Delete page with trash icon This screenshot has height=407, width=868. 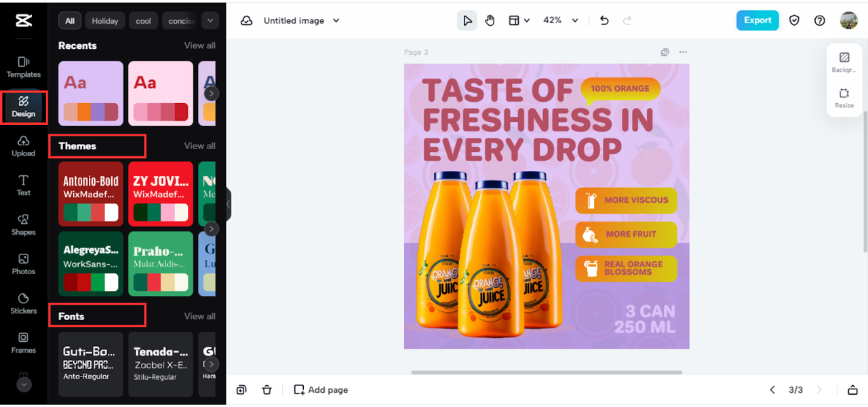click(x=267, y=390)
